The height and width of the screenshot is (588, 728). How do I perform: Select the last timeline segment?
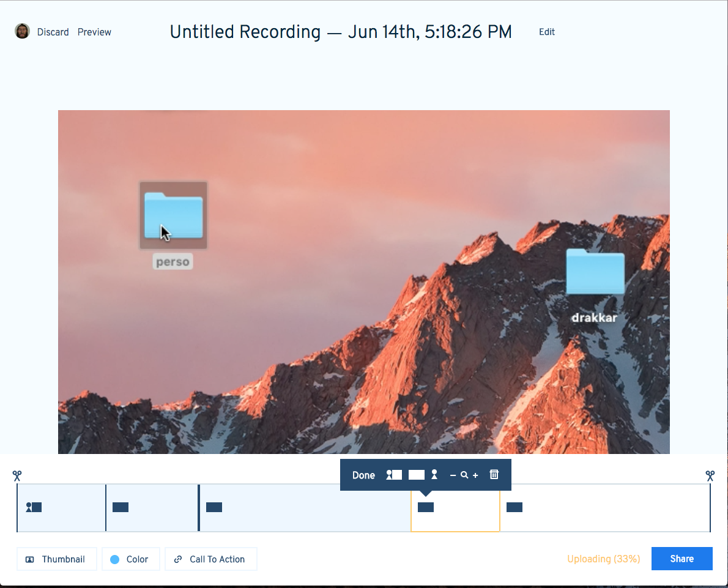605,508
